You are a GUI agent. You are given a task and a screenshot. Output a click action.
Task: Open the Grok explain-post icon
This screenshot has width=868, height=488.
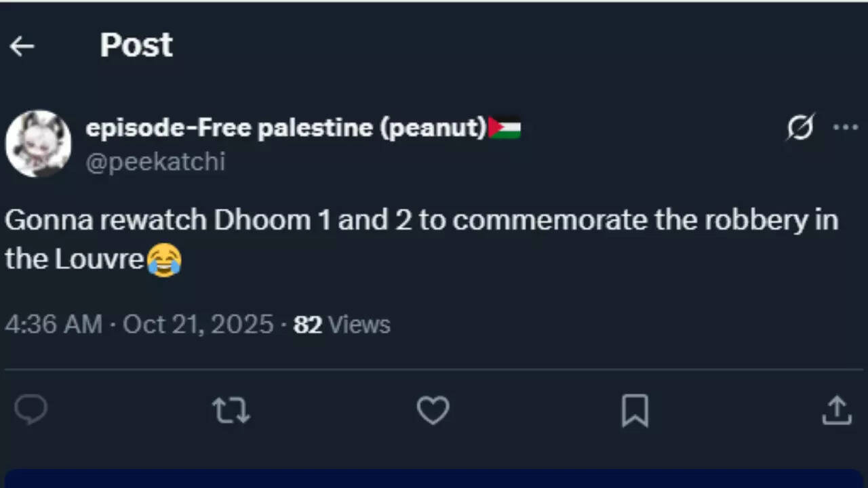tap(800, 127)
